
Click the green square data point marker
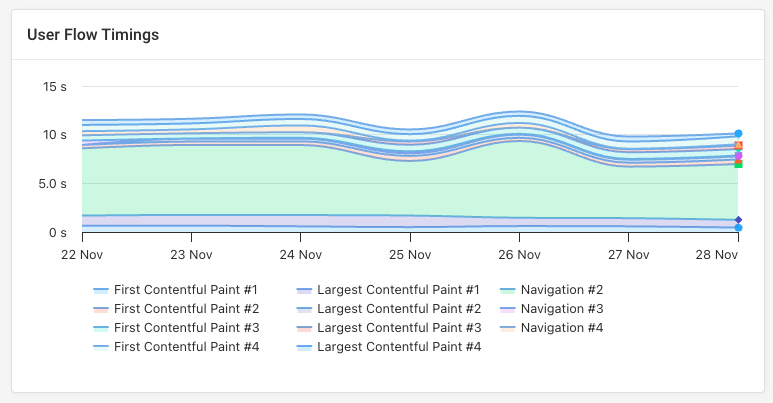coord(738,164)
